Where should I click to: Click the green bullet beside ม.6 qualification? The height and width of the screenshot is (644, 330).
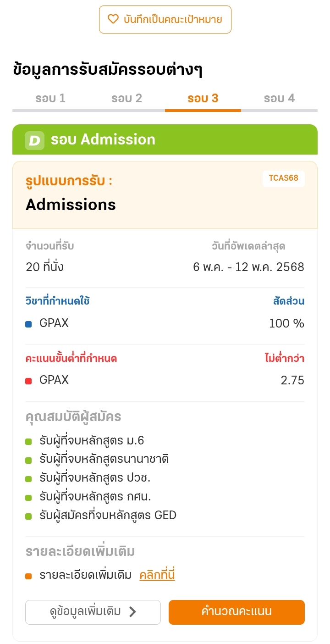tap(28, 442)
